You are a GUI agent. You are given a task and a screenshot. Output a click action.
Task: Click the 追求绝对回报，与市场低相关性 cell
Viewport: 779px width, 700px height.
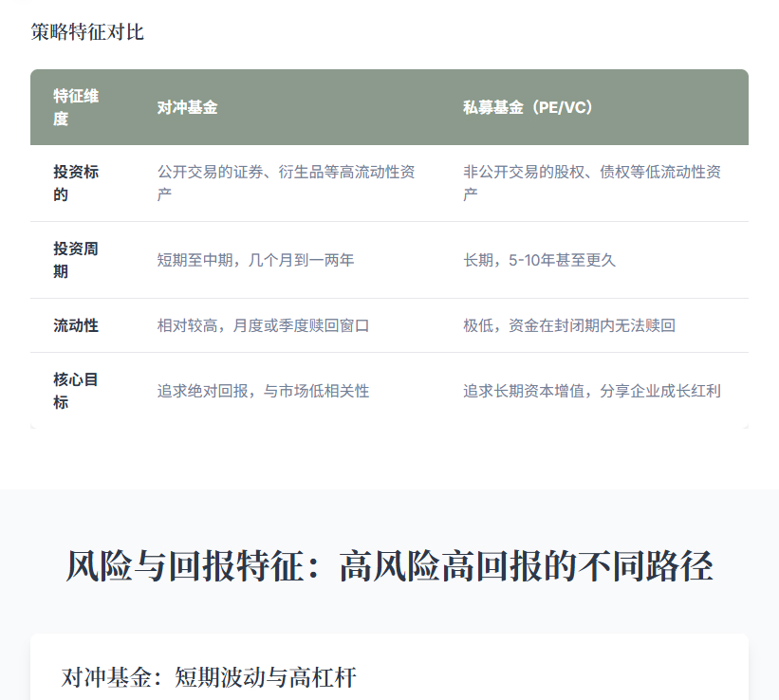pyautogui.click(x=263, y=391)
